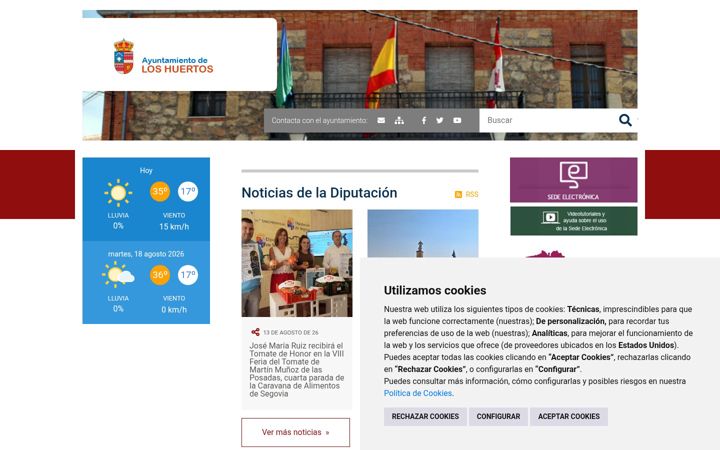Click the 0 km/h wind value
Viewport: 720px width, 450px height.
(x=174, y=309)
